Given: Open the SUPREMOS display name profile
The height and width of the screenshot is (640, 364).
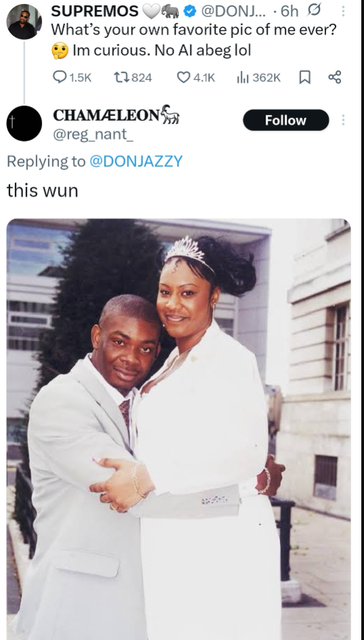Looking at the screenshot, I should 95,11.
